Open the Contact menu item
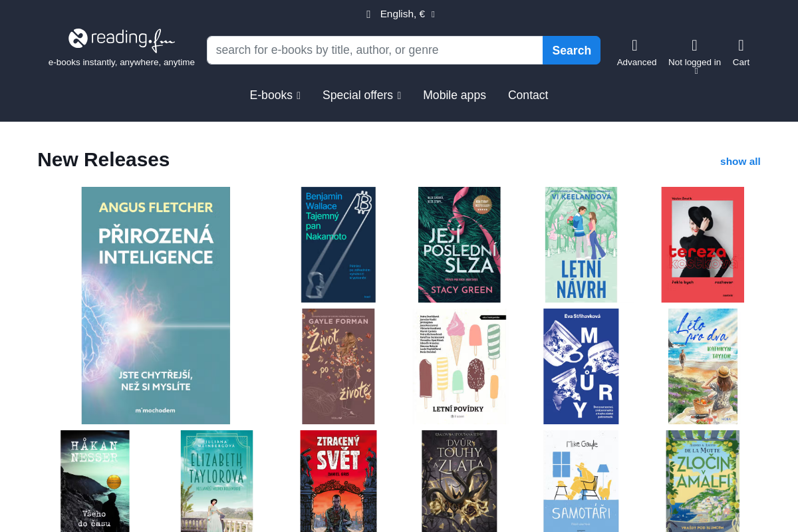This screenshot has height=532, width=798. click(528, 95)
